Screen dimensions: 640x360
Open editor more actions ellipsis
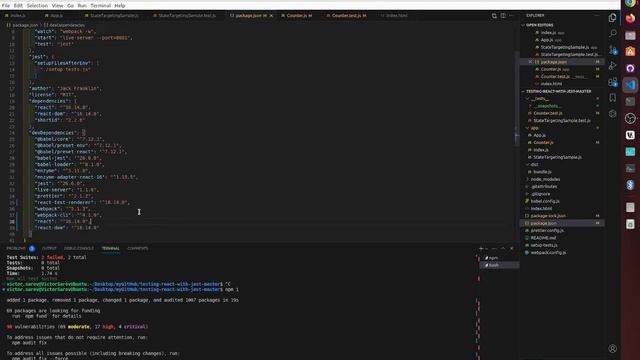click(x=511, y=16)
